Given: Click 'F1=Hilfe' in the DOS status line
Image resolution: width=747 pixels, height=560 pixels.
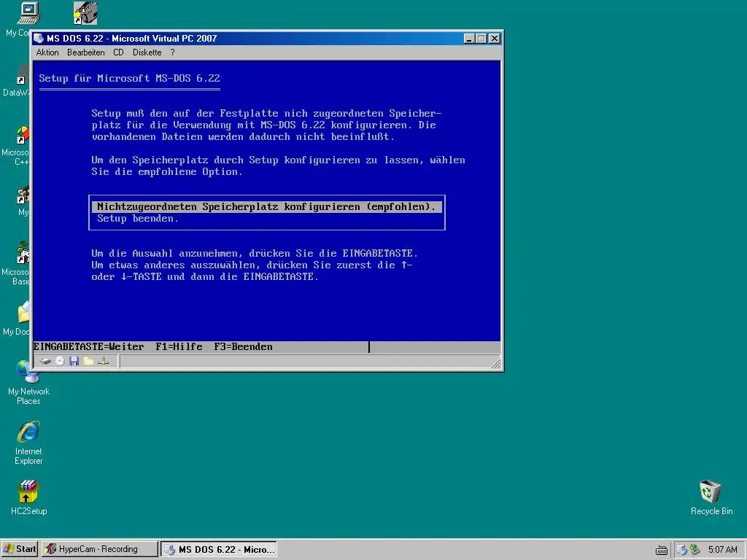Looking at the screenshot, I should (x=179, y=346).
